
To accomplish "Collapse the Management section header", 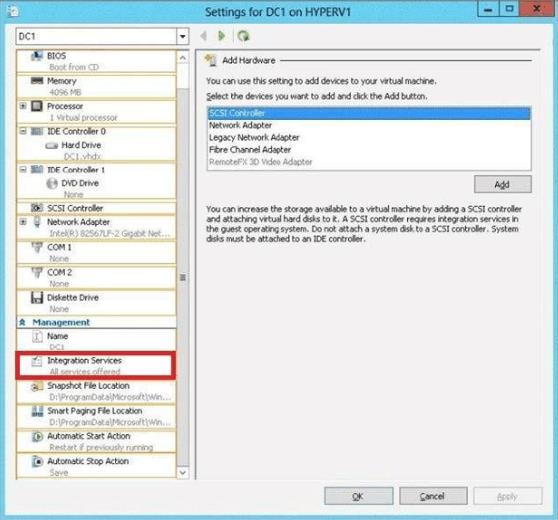I will pos(22,322).
